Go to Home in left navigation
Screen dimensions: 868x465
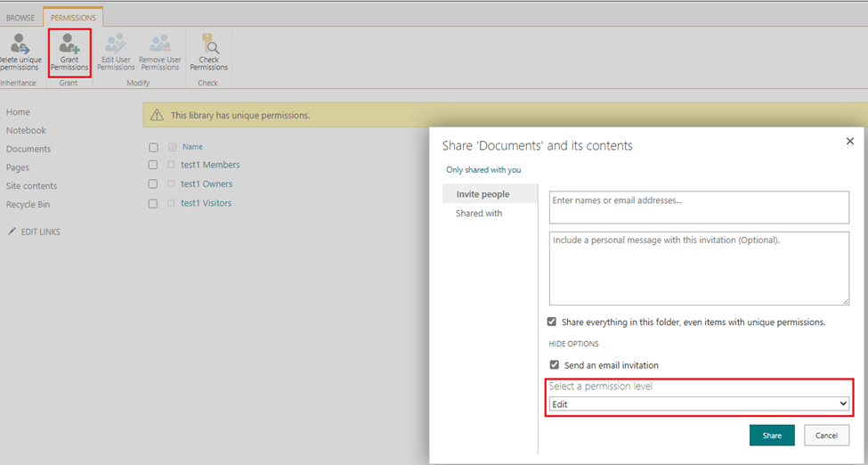point(18,112)
